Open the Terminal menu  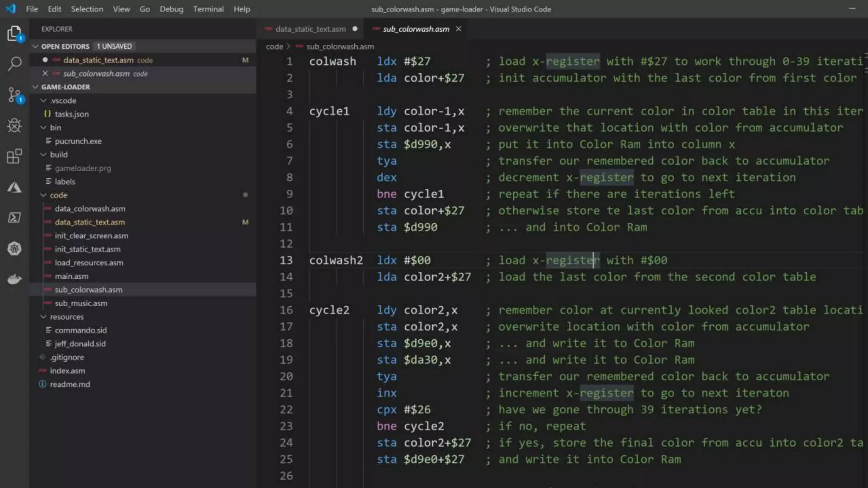pos(208,9)
